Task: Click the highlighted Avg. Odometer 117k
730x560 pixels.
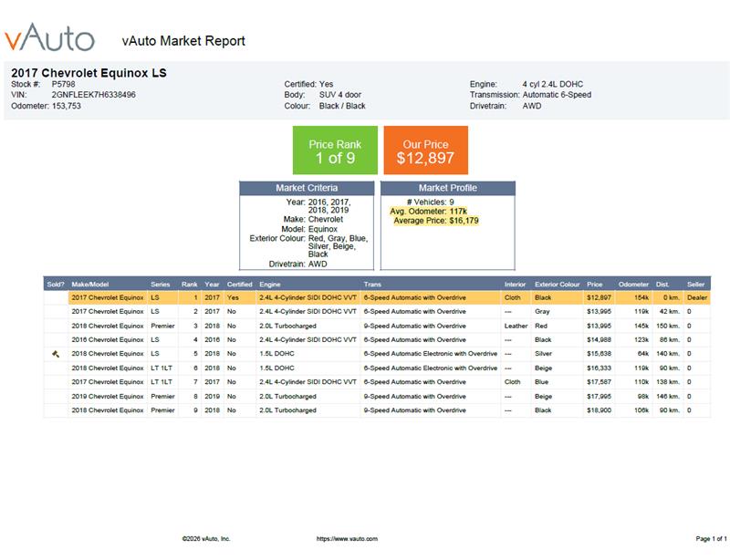Action: pyautogui.click(x=428, y=212)
